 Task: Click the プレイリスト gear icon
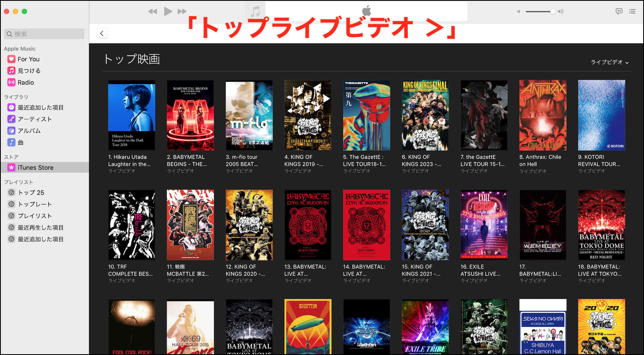(11, 216)
